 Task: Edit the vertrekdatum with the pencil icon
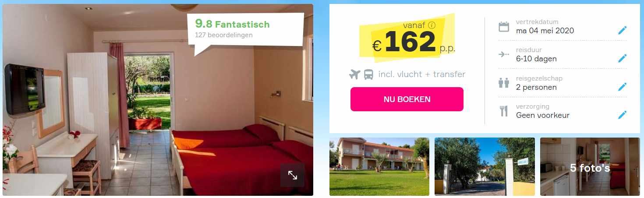[622, 30]
